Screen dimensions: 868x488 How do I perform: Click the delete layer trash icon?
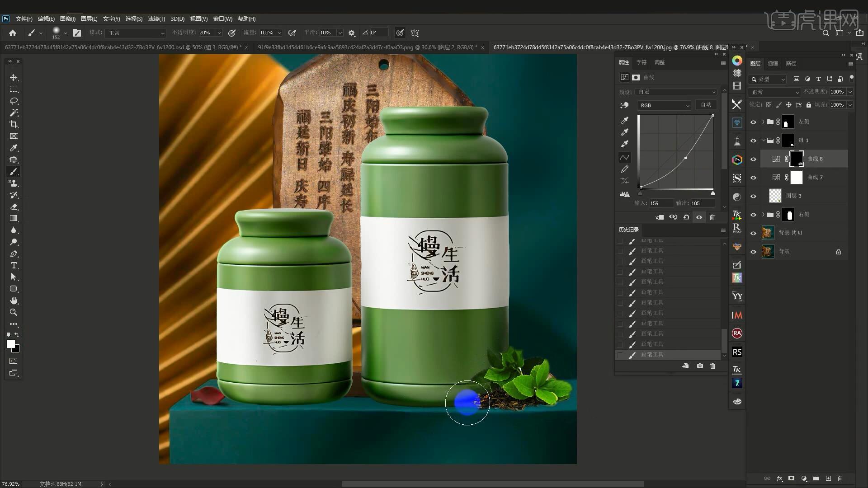(x=840, y=478)
